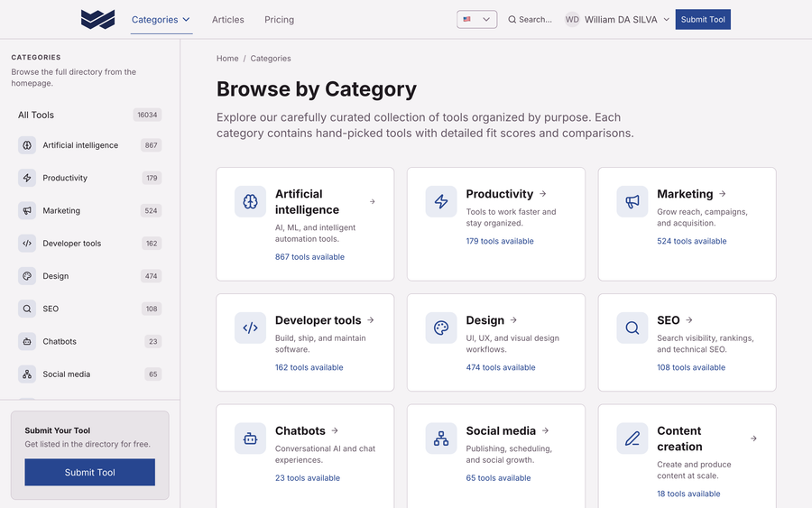
Task: Click the arrow beside Marketing card title
Action: pos(723,194)
